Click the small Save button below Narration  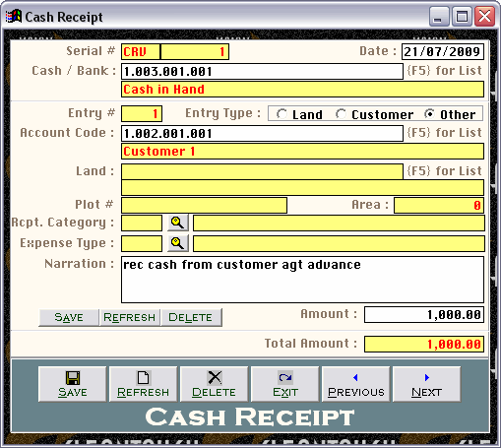coord(69,317)
